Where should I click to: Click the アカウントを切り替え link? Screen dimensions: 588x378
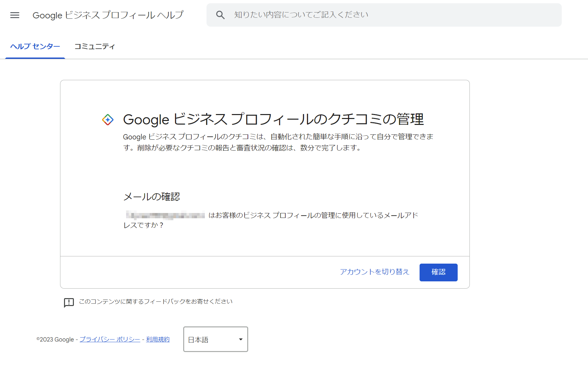[375, 272]
